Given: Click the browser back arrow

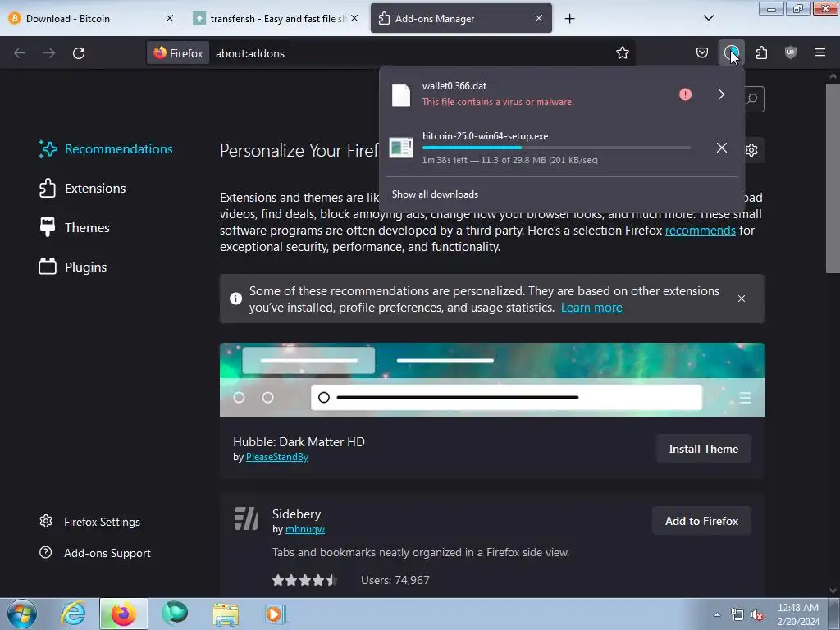Looking at the screenshot, I should point(20,53).
